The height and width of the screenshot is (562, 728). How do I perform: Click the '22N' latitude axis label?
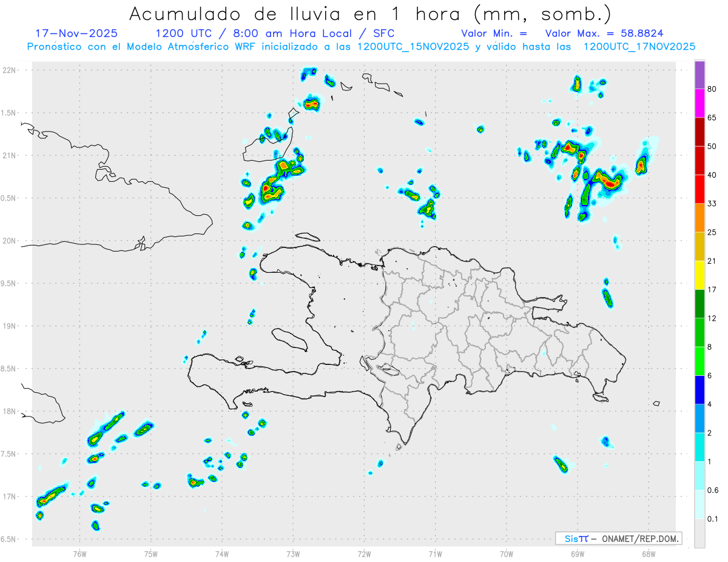[10, 70]
